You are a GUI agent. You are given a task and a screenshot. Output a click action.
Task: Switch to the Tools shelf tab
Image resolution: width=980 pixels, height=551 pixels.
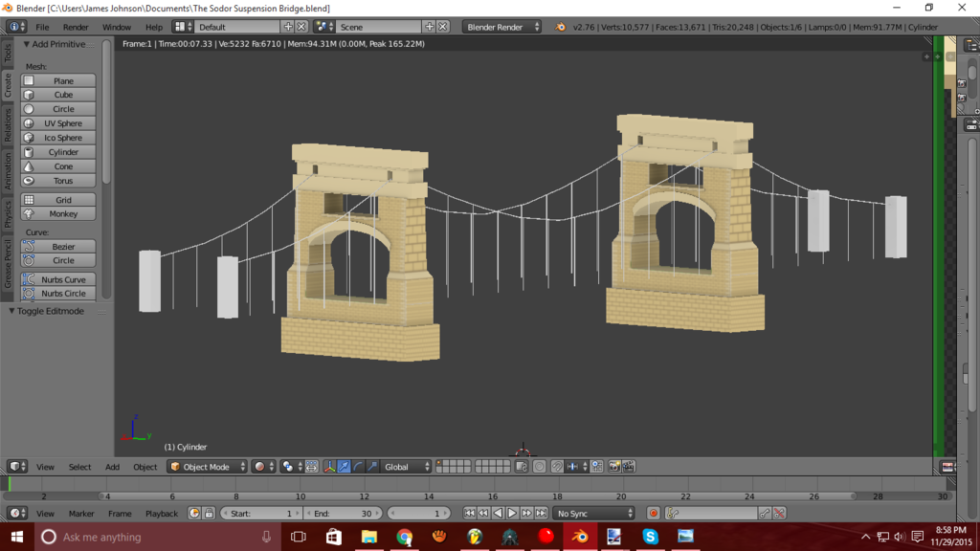[x=8, y=53]
